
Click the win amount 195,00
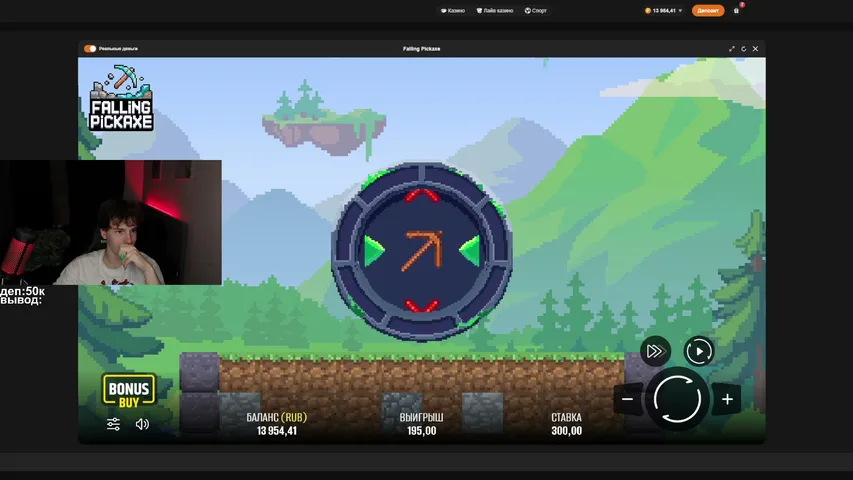click(x=422, y=431)
